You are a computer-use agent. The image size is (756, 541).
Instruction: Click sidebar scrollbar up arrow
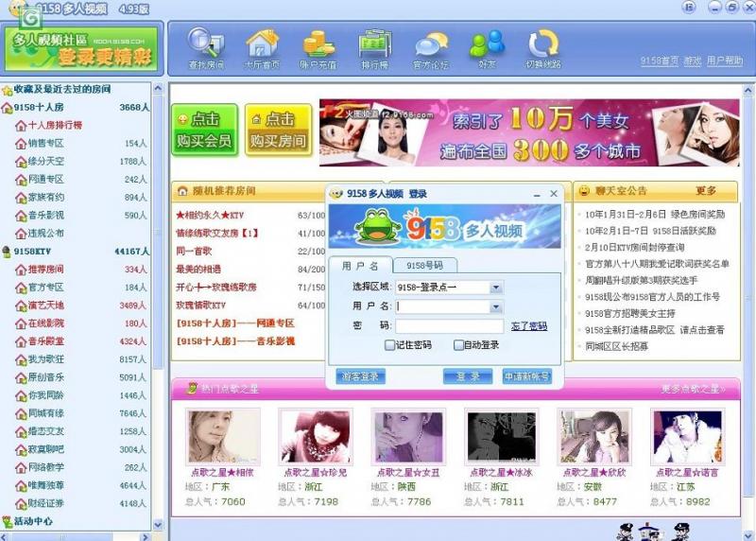[158, 89]
